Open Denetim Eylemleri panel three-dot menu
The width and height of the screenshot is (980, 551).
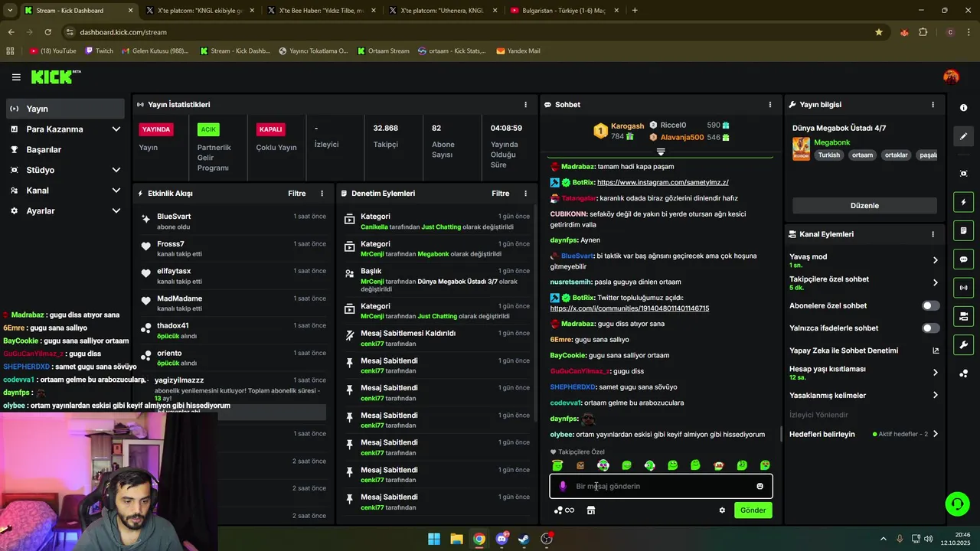pos(525,194)
